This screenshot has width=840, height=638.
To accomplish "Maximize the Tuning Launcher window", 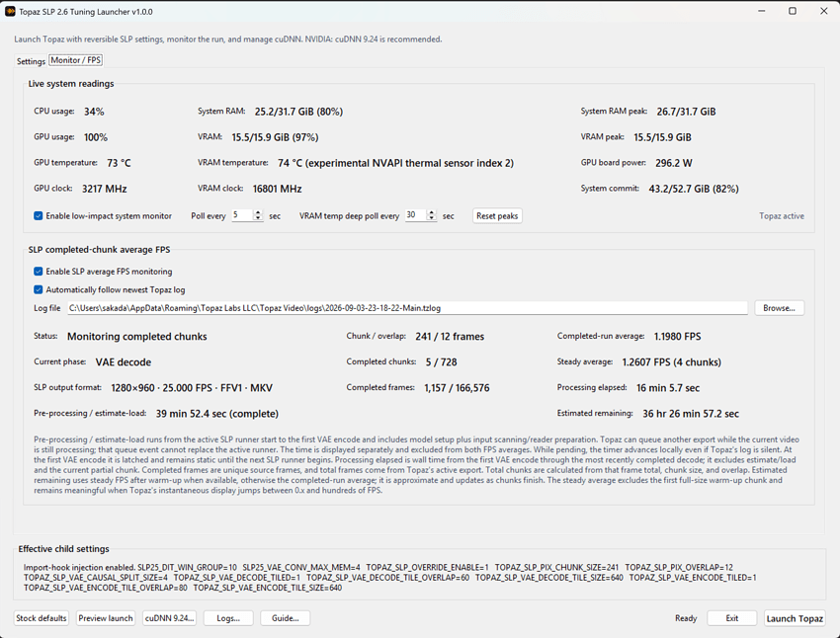I will tap(793, 11).
